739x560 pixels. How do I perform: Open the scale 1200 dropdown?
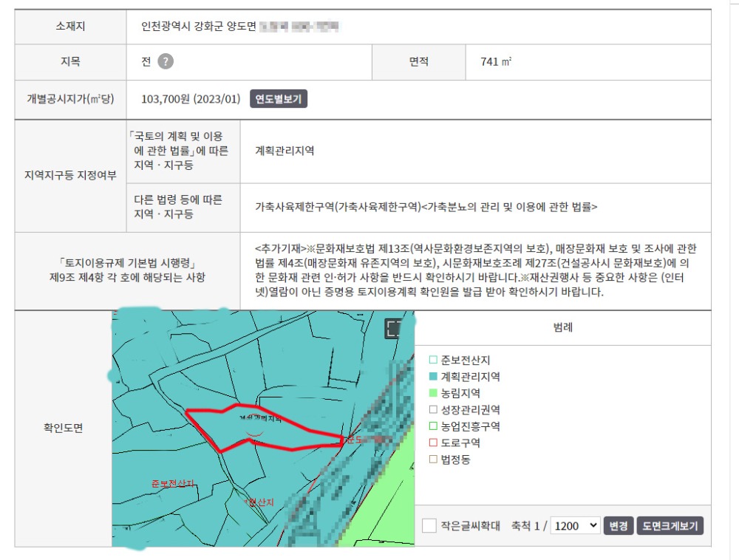pos(575,526)
